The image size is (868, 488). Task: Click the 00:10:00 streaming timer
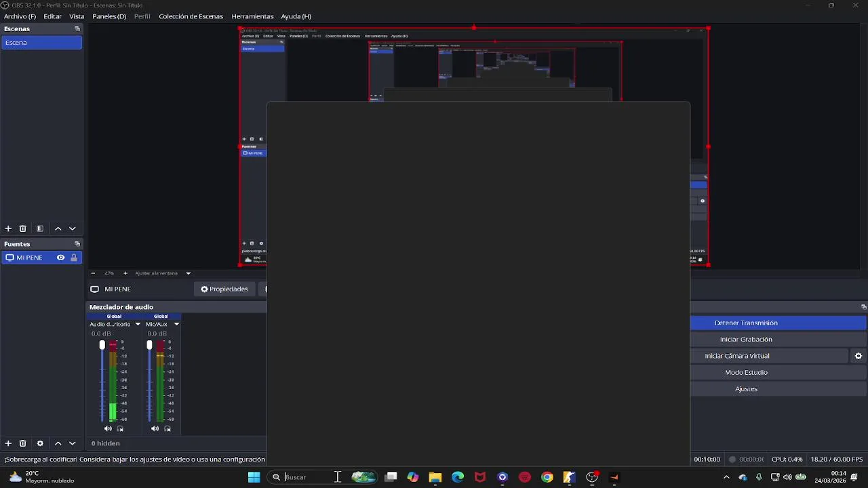(x=707, y=460)
